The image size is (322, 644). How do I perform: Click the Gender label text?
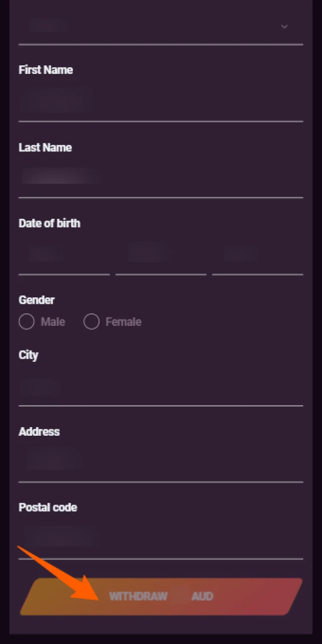tap(37, 300)
